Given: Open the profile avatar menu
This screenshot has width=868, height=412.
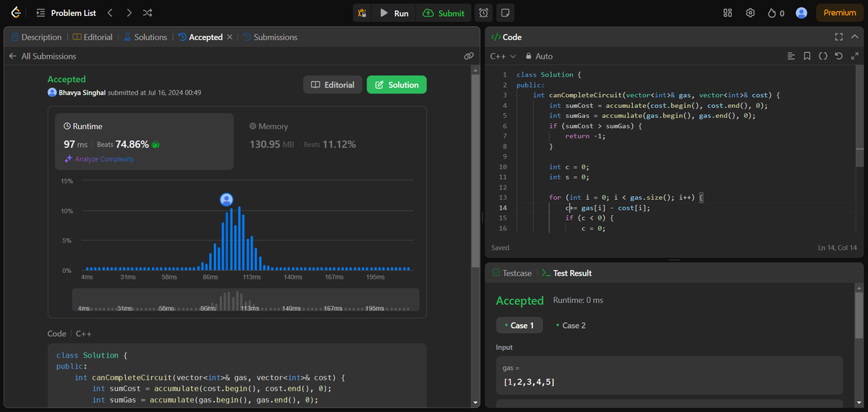Looking at the screenshot, I should [x=801, y=13].
